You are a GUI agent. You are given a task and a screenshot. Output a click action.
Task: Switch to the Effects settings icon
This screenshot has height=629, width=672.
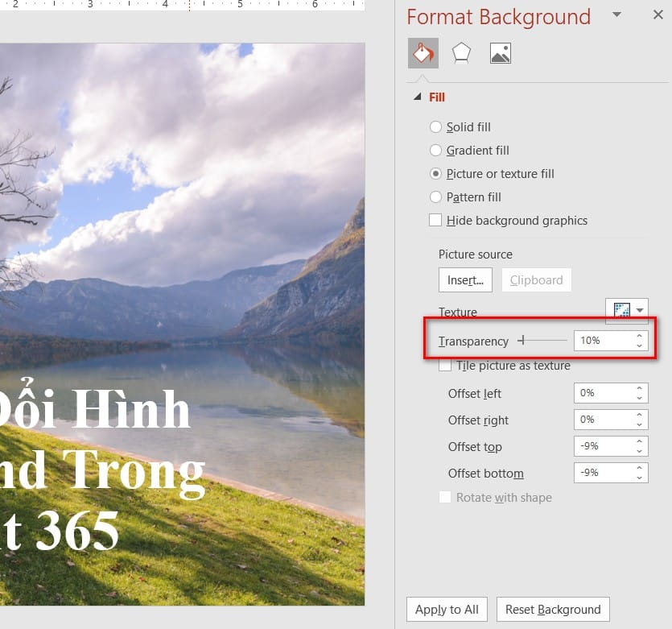[460, 52]
